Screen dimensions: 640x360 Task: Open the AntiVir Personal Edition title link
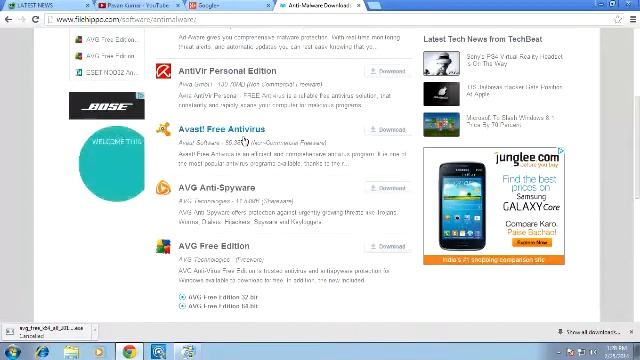[227, 71]
